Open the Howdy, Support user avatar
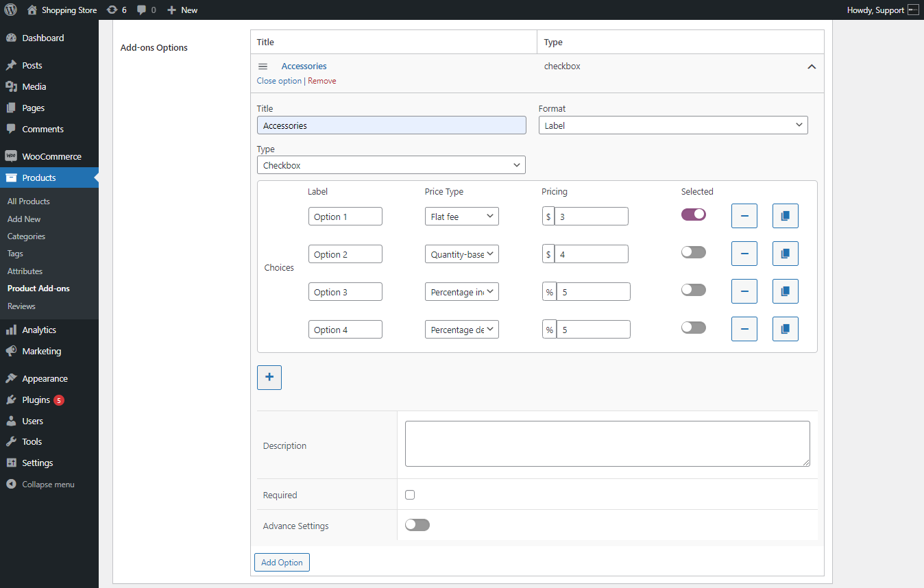 point(913,10)
